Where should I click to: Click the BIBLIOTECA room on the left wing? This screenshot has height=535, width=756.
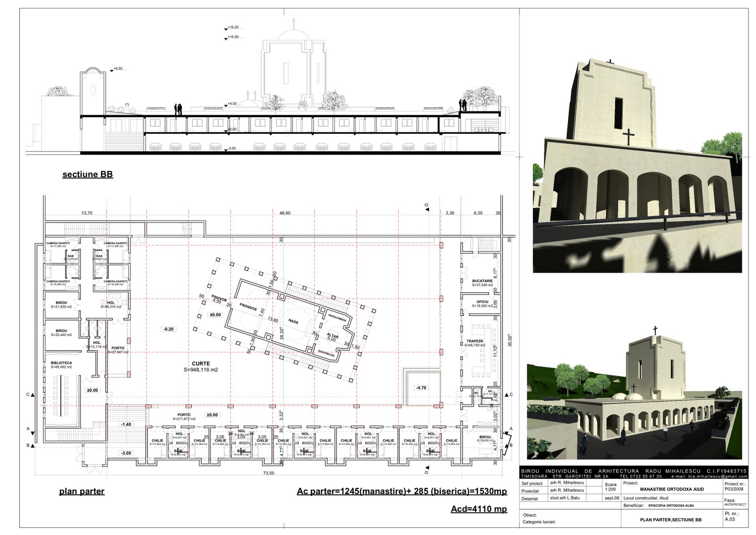click(60, 363)
